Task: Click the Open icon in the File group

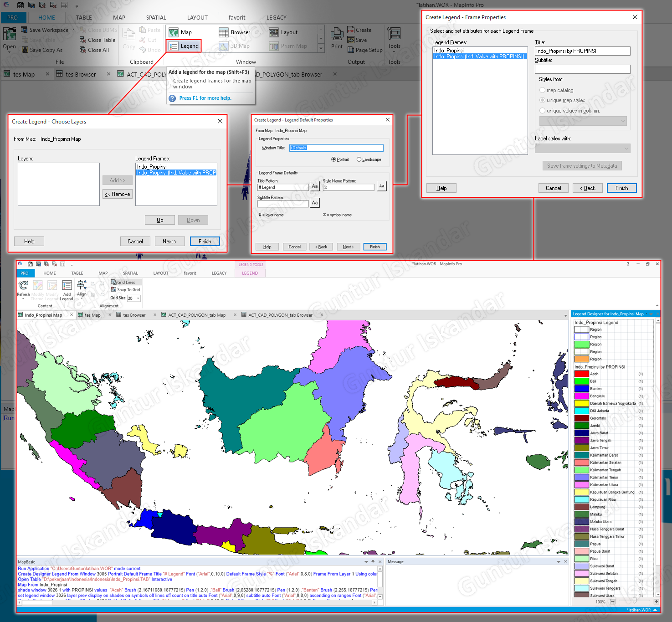Action: click(x=9, y=35)
